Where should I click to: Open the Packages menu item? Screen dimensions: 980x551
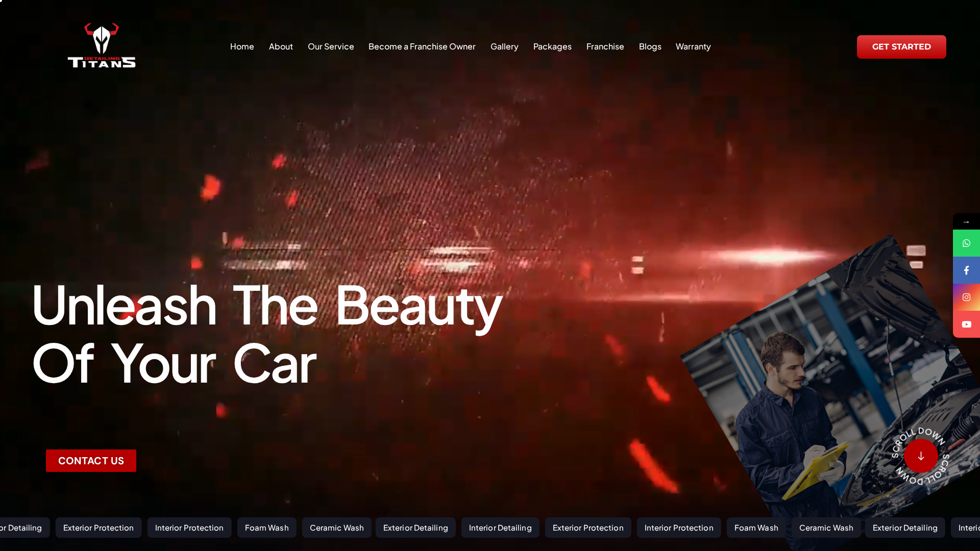552,46
